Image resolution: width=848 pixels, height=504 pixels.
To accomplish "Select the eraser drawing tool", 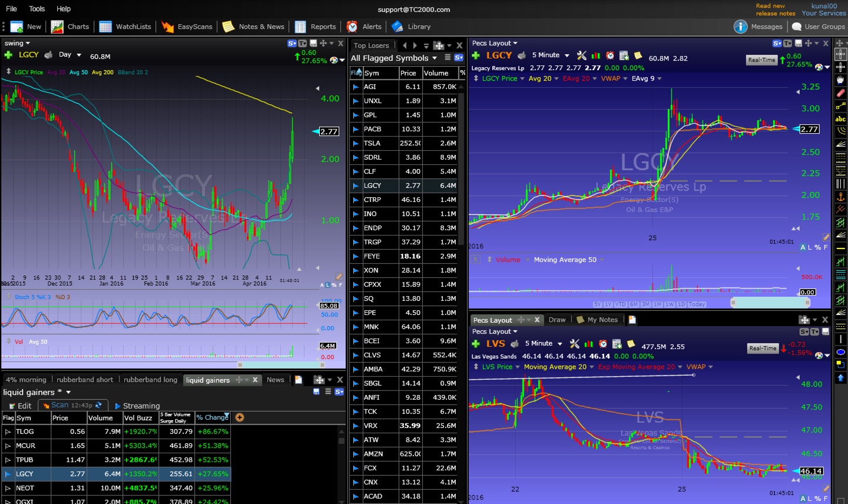I will pyautogui.click(x=841, y=93).
